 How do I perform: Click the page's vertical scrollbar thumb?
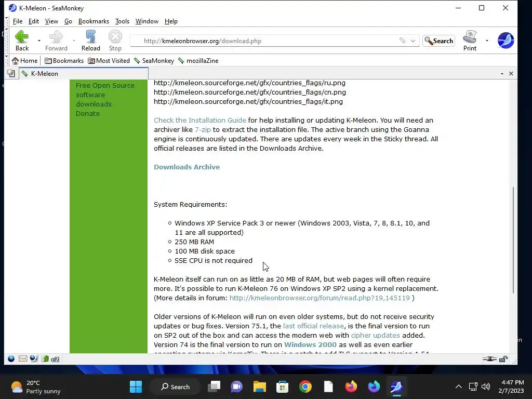tap(513, 240)
